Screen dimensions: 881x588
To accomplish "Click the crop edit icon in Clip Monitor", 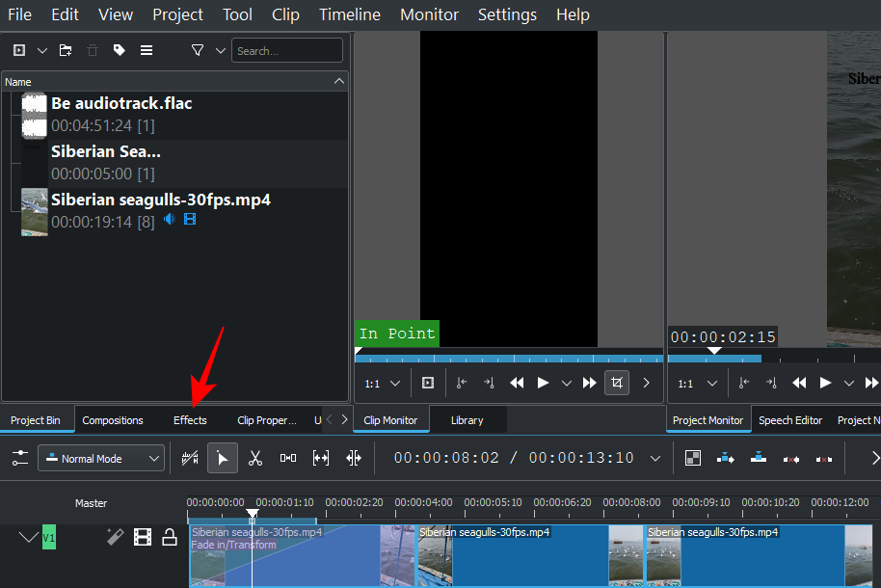I will click(617, 383).
